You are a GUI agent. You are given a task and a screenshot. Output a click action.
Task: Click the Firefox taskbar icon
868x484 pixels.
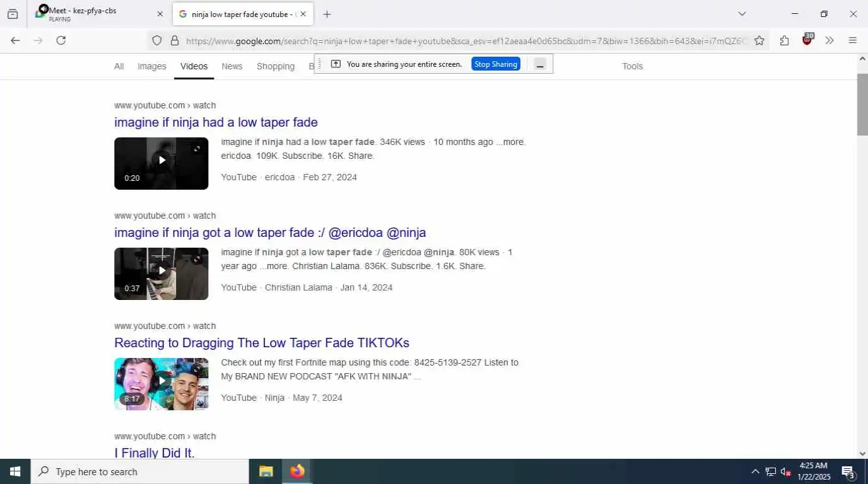click(x=297, y=471)
